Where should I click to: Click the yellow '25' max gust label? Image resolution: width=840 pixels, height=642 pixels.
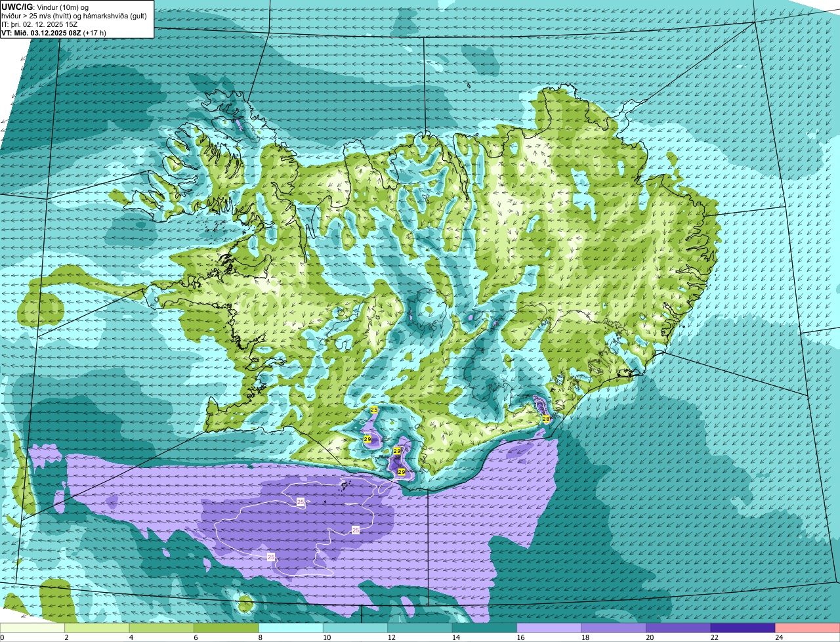point(374,410)
